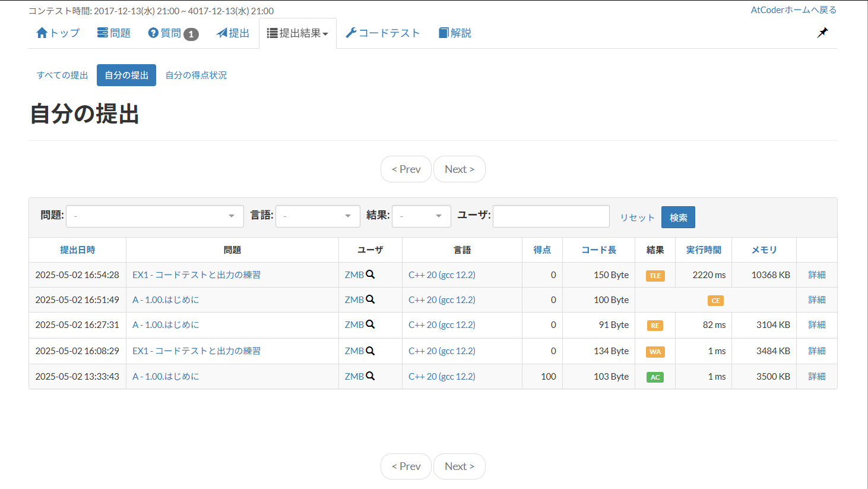This screenshot has height=489, width=868.
Task: Click the リセット link
Action: [637, 217]
